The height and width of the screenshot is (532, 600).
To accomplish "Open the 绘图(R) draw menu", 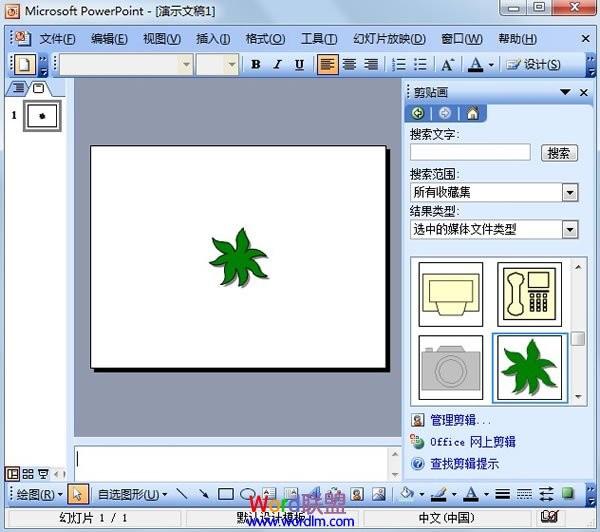I will point(39,494).
